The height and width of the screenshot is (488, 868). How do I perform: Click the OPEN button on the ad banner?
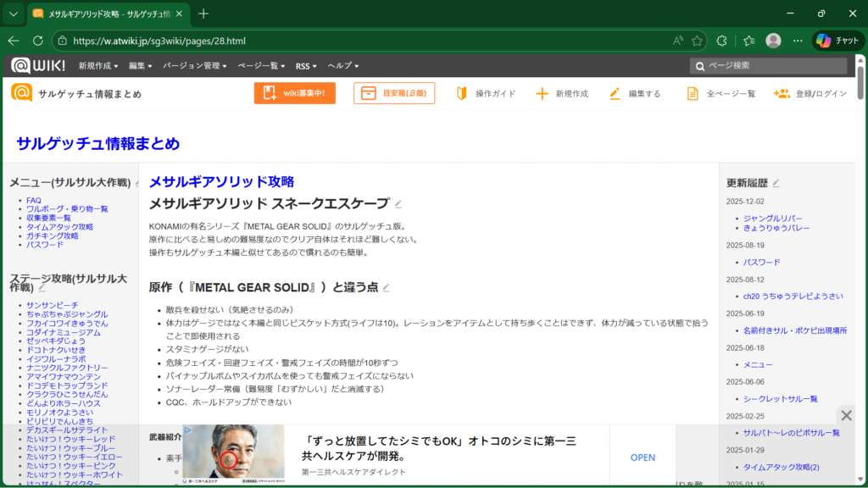click(643, 457)
